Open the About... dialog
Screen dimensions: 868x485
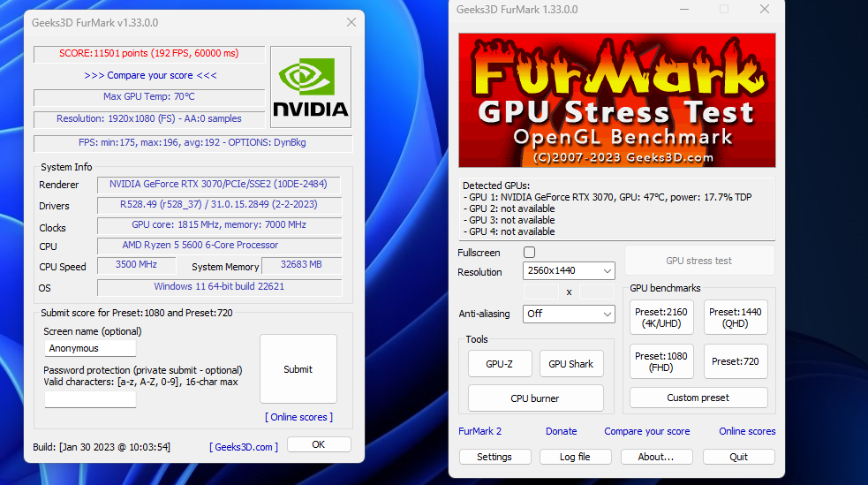[657, 457]
